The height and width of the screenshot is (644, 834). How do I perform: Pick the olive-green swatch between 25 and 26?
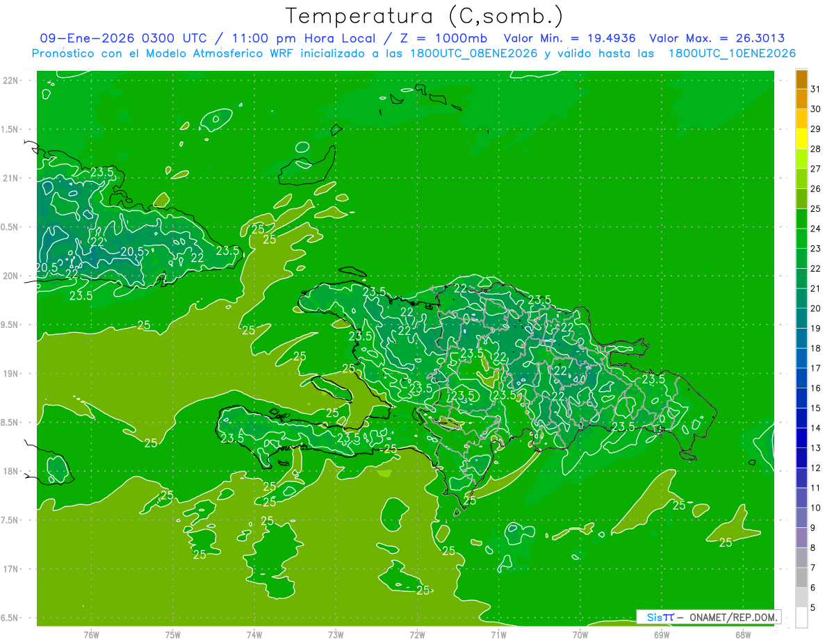point(801,199)
